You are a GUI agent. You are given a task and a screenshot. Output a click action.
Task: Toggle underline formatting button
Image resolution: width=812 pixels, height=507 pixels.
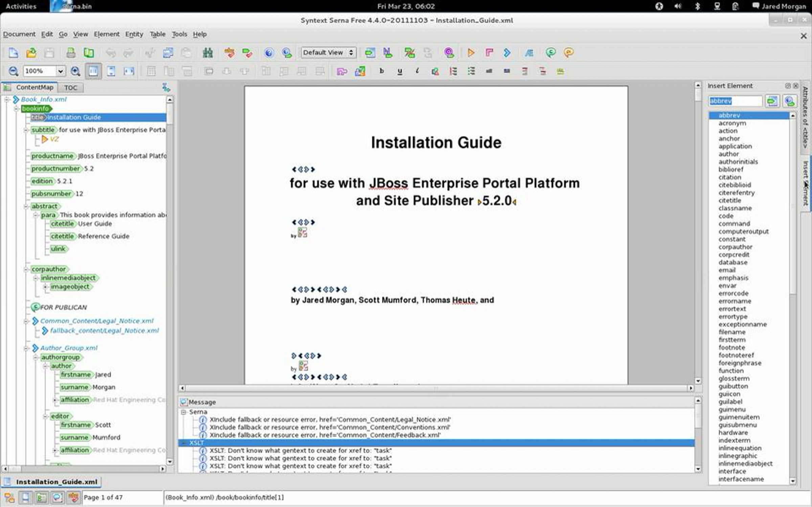click(400, 71)
